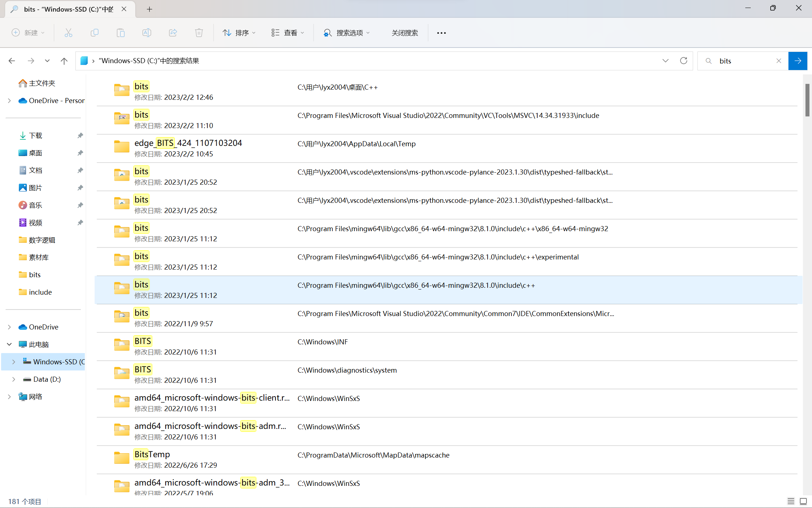Screen dimensions: 812x508
Task: Go forward with the right arrow
Action: (x=31, y=61)
